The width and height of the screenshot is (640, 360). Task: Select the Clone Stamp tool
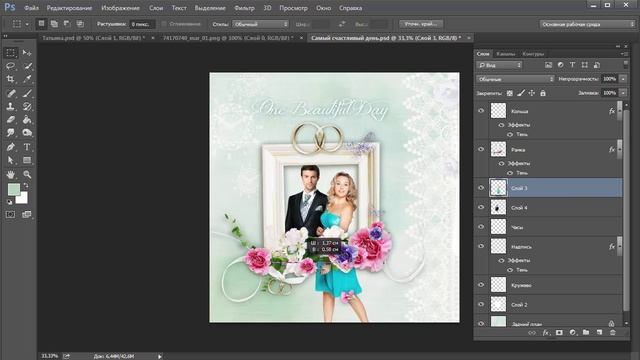tap(11, 107)
